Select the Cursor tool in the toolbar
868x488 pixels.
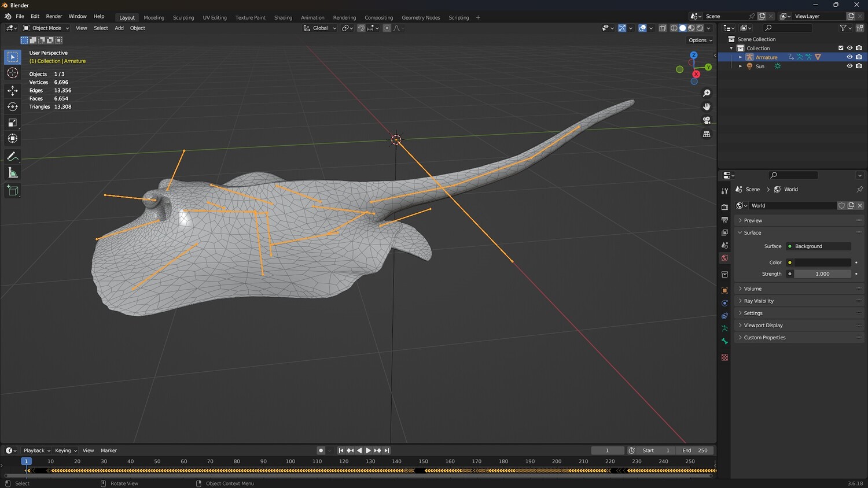(x=13, y=73)
